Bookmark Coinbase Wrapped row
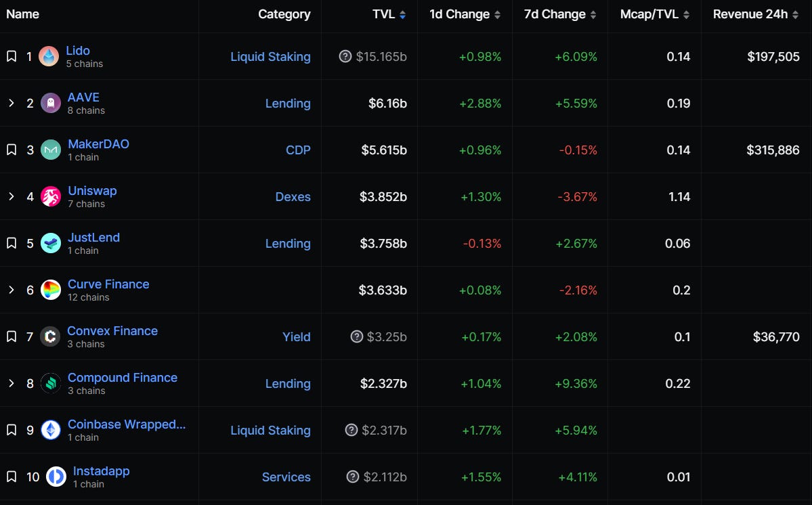 (12, 430)
